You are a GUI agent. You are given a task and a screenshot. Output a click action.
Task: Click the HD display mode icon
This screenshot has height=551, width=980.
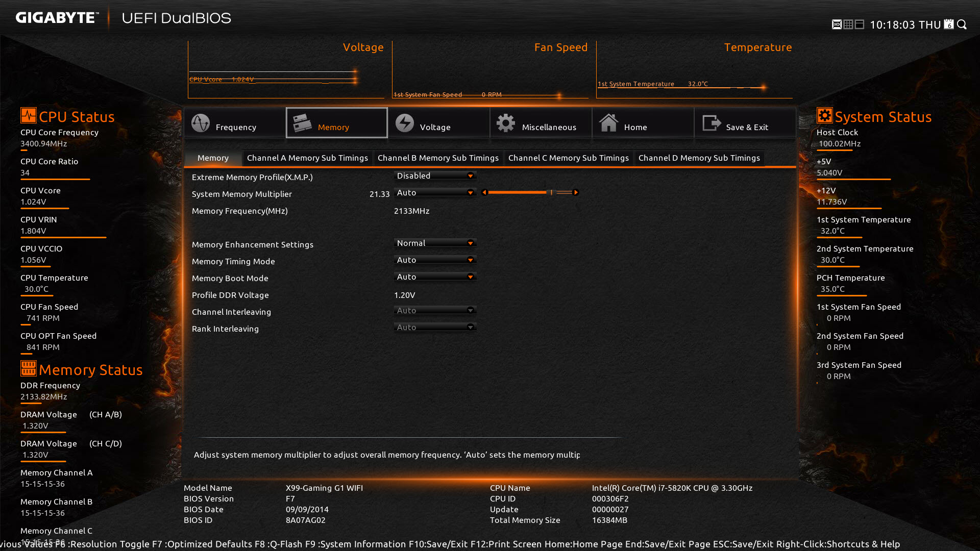pos(837,24)
